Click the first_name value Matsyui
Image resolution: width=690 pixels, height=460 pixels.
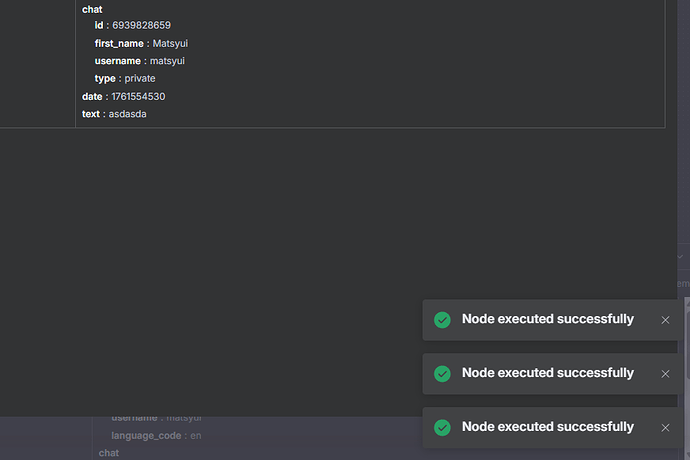(170, 43)
